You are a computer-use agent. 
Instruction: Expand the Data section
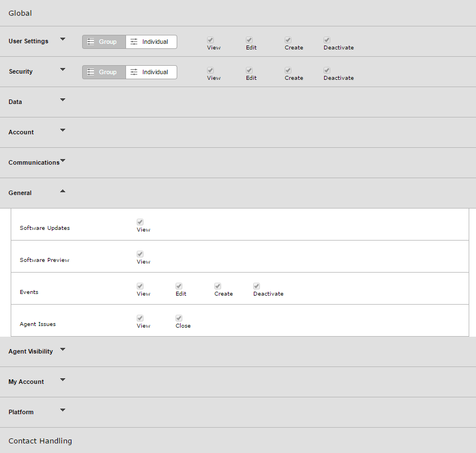[x=63, y=99]
